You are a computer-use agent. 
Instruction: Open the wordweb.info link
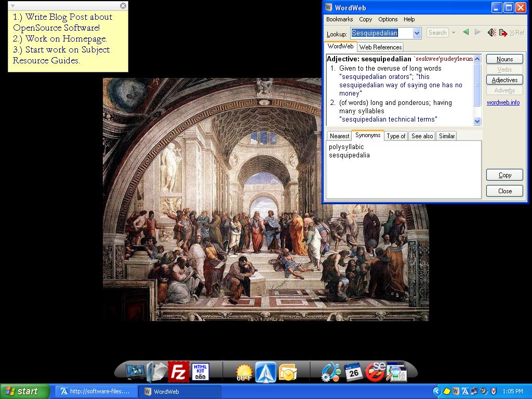click(x=503, y=102)
